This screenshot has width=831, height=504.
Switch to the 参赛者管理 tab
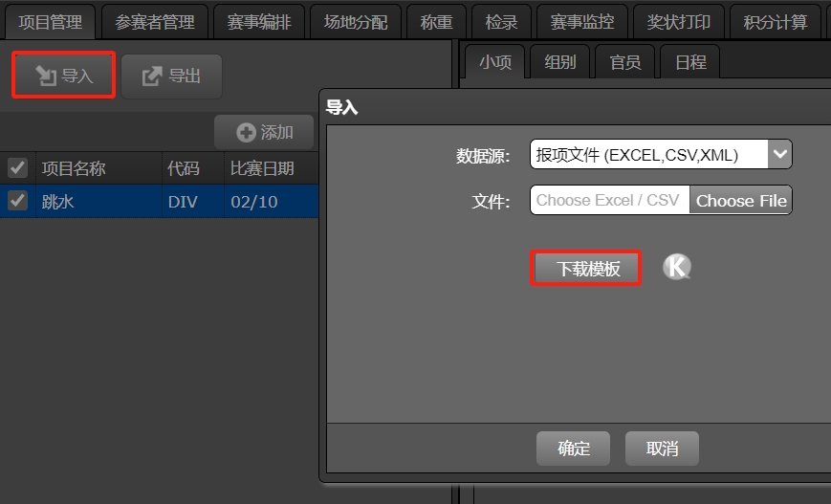click(155, 22)
